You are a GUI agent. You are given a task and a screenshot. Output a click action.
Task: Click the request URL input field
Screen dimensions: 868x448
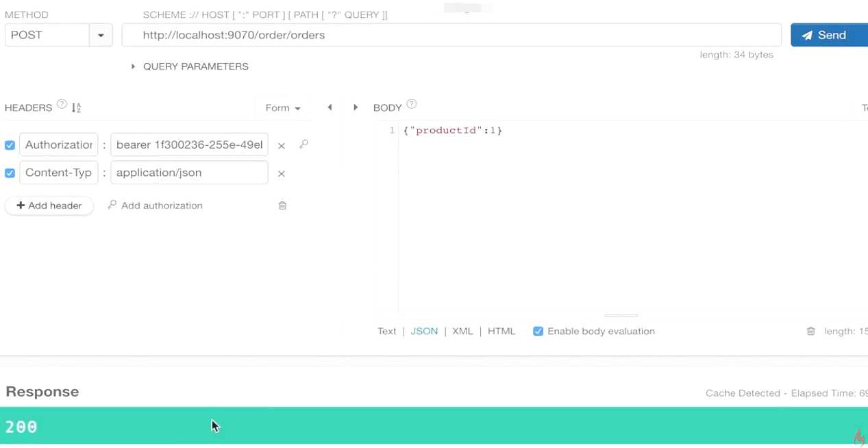click(451, 35)
